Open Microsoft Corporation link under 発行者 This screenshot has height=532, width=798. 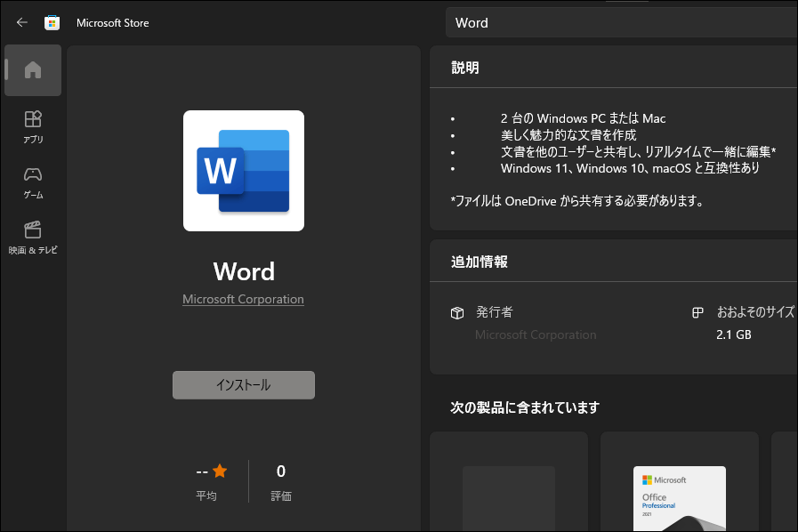tap(536, 335)
